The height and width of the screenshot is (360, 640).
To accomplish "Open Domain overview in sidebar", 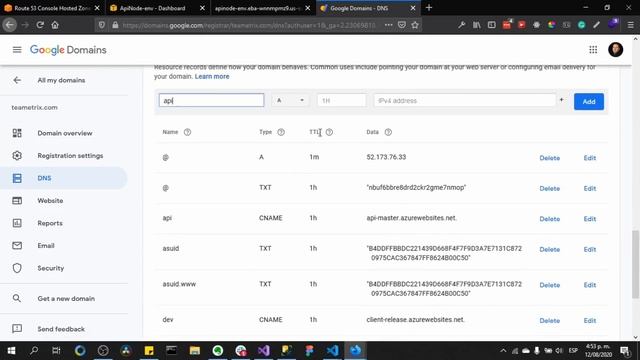I will click(64, 133).
